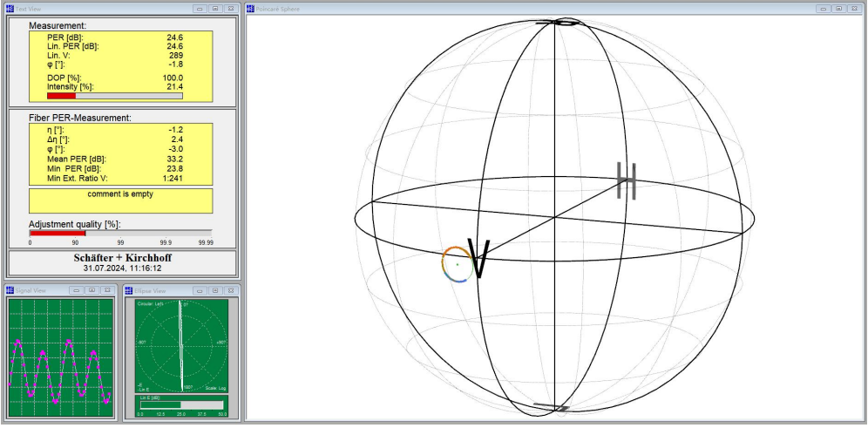The height and width of the screenshot is (428, 868).
Task: Minimize the Poincaré Sphere window
Action: (824, 9)
